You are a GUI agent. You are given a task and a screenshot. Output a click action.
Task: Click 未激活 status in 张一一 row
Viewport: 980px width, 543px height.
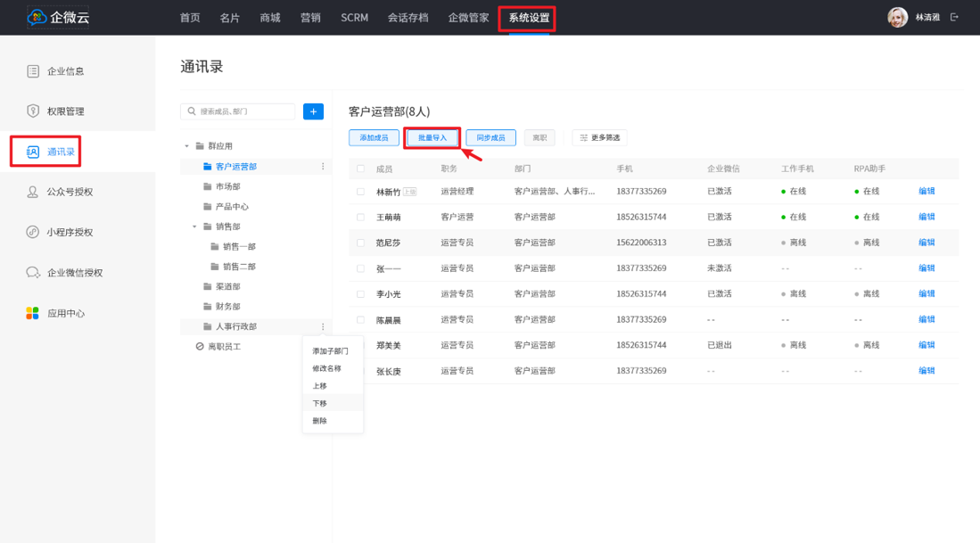point(720,268)
